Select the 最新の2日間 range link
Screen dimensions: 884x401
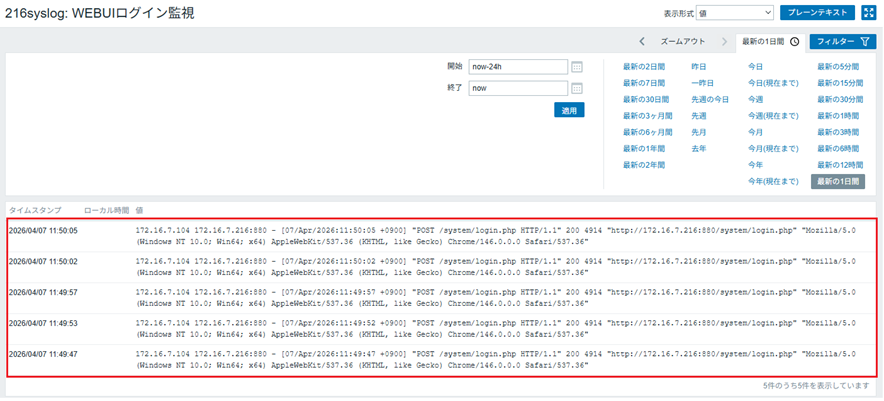pyautogui.click(x=643, y=67)
